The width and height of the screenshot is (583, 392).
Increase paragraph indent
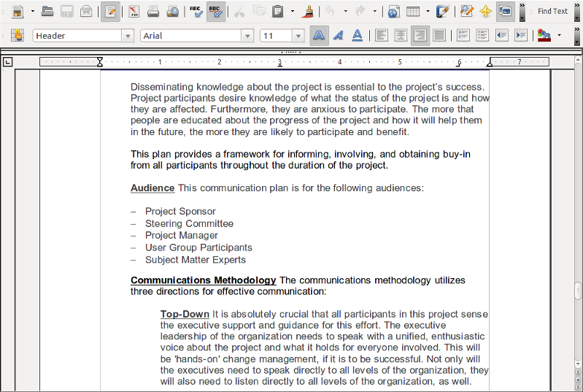521,36
